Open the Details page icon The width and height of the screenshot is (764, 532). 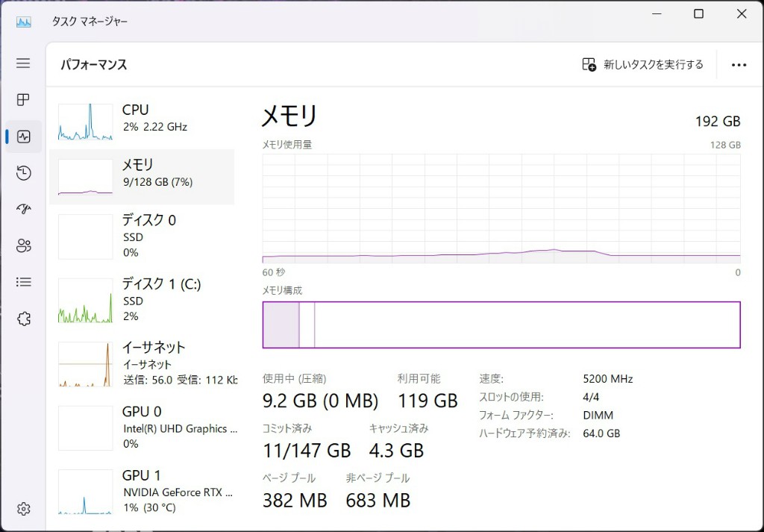pos(23,282)
